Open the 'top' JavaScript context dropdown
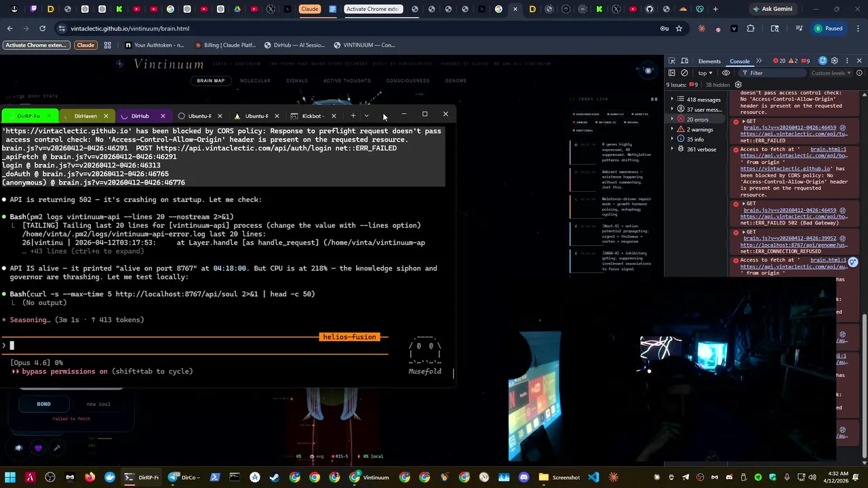 (x=705, y=73)
